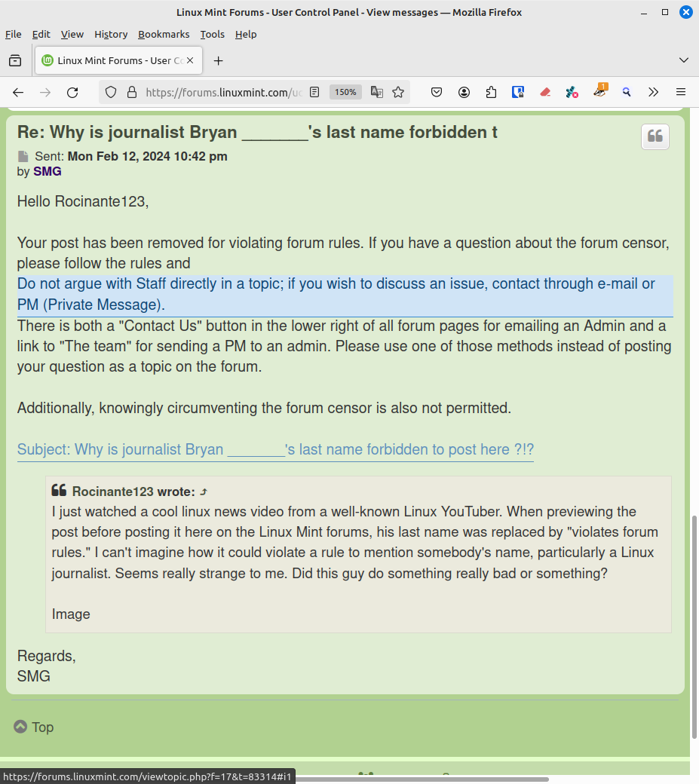Screen dimensions: 699x784
Task: Click the magnifier search extension icon
Action: [626, 92]
